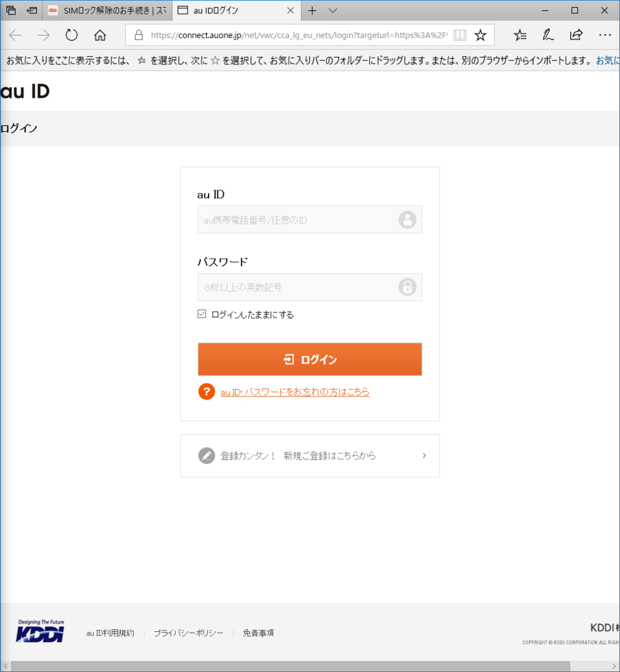This screenshot has height=672, width=620.
Task: Close the browser window
Action: coord(604,10)
